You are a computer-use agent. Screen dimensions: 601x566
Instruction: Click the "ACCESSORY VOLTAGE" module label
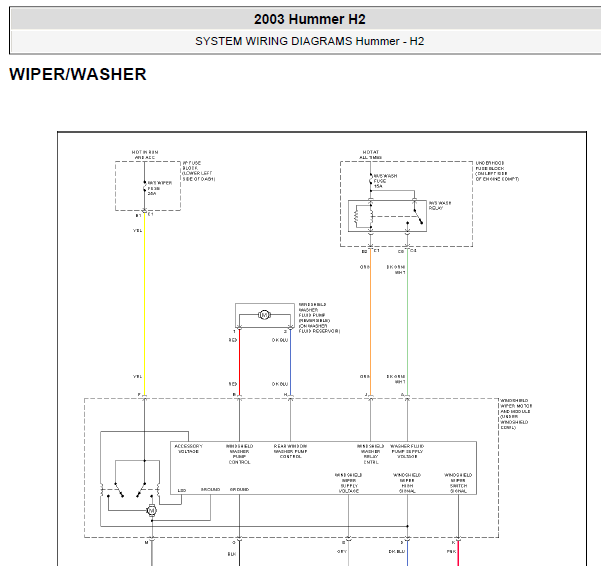(x=189, y=449)
